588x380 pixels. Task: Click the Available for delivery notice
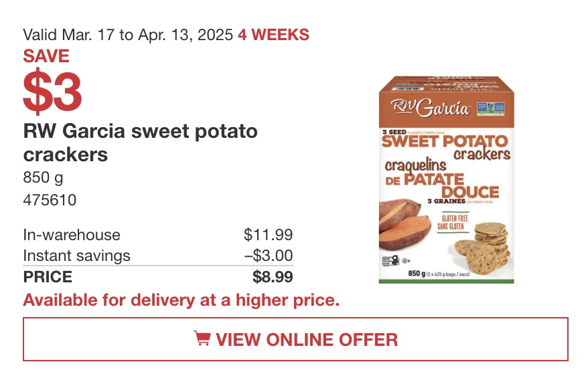point(181,300)
